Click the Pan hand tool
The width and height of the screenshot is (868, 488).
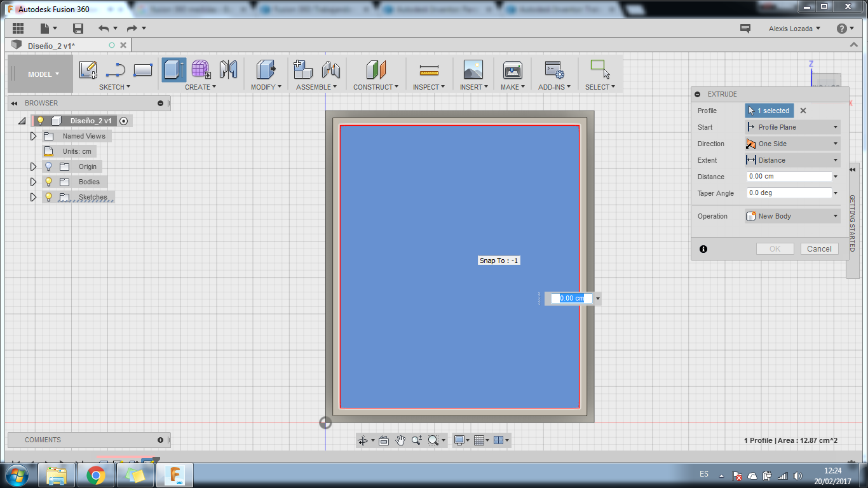click(x=400, y=440)
